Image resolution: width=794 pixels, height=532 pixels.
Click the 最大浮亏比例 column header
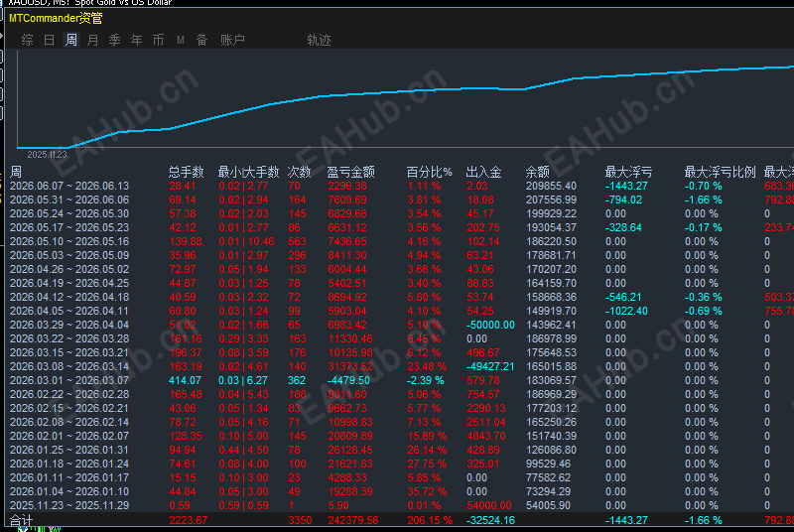coord(721,172)
